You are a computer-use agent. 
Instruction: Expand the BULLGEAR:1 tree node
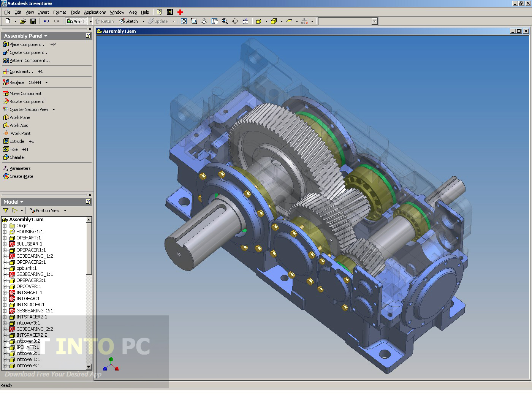pyautogui.click(x=5, y=244)
